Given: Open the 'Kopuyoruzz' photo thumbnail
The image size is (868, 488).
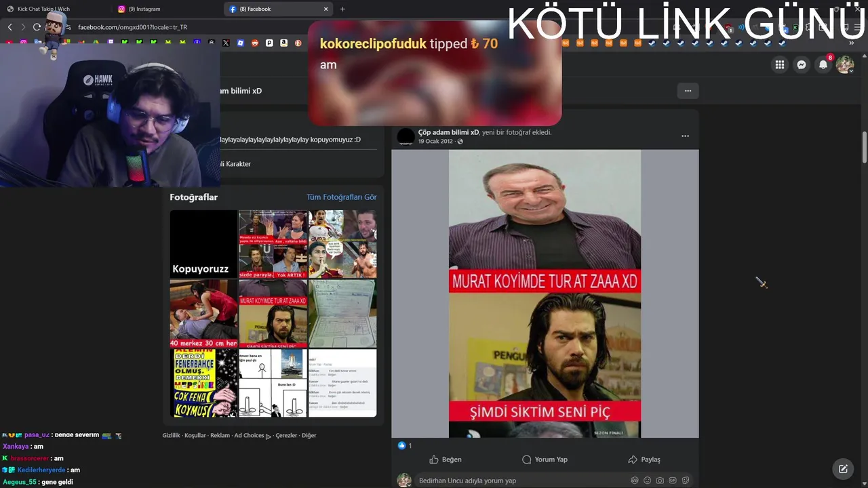Looking at the screenshot, I should (203, 244).
